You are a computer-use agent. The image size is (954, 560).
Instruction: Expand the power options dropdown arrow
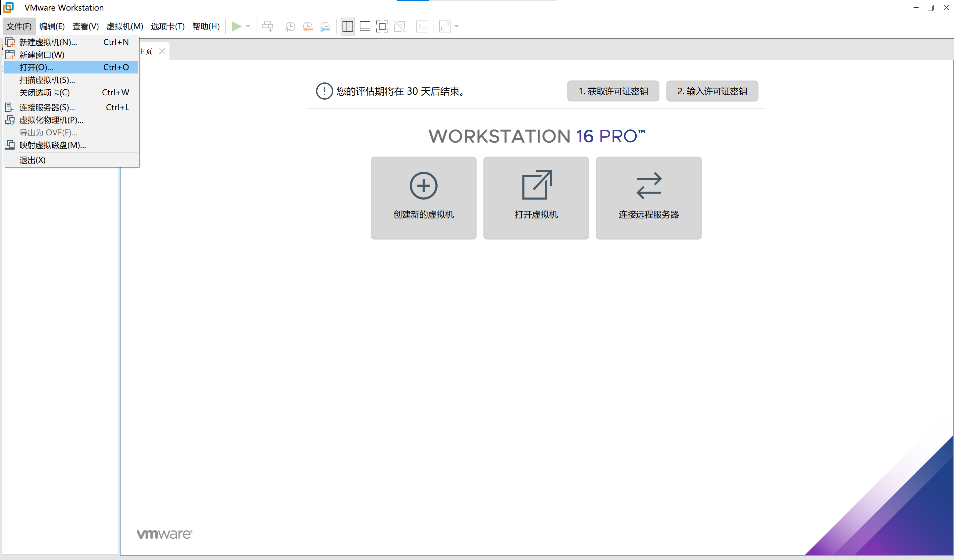pos(248,26)
